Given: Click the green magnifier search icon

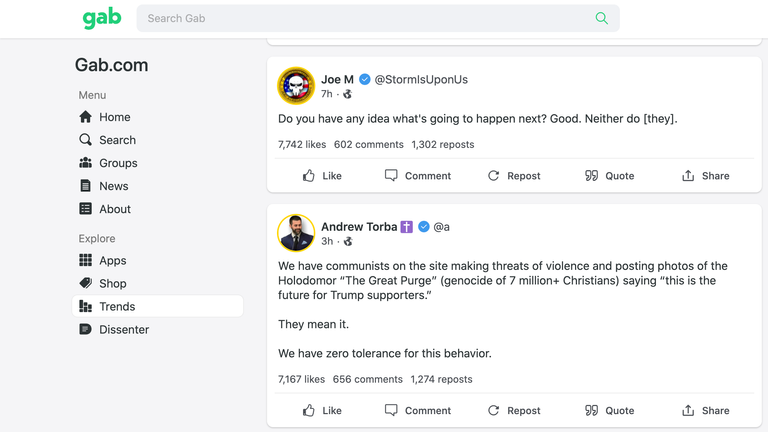Looking at the screenshot, I should (601, 18).
